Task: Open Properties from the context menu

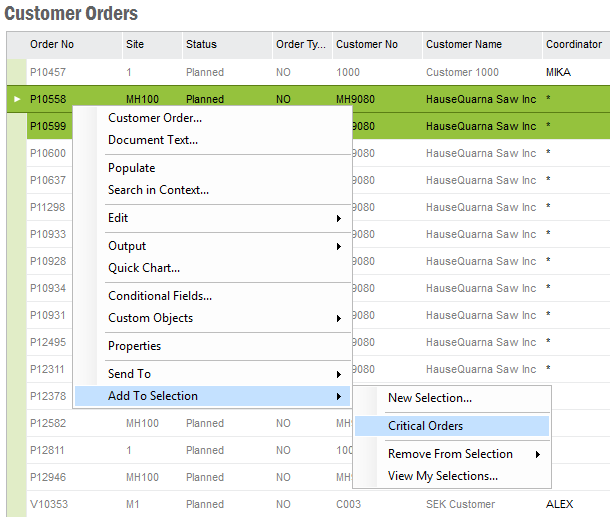Action: (x=135, y=346)
